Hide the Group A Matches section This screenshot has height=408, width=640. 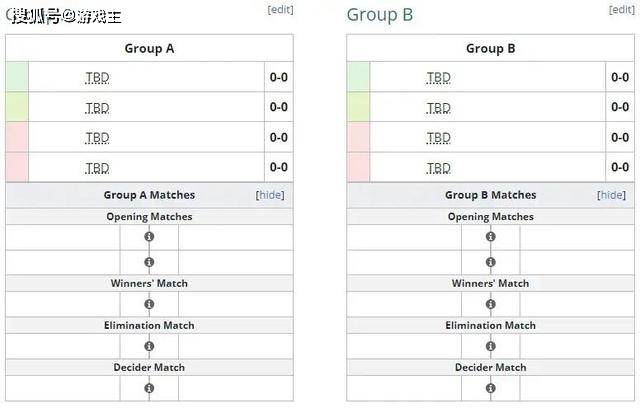270,195
